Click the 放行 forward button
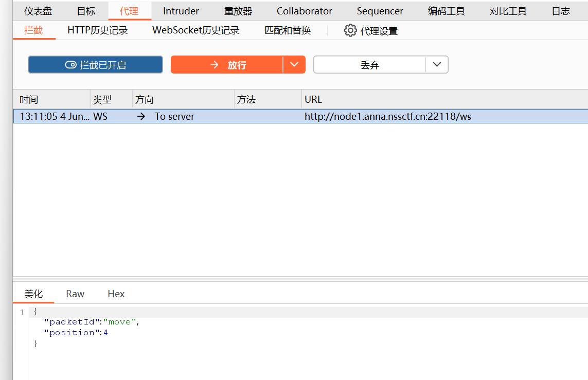Screen dimensions: 588x380 227,64
